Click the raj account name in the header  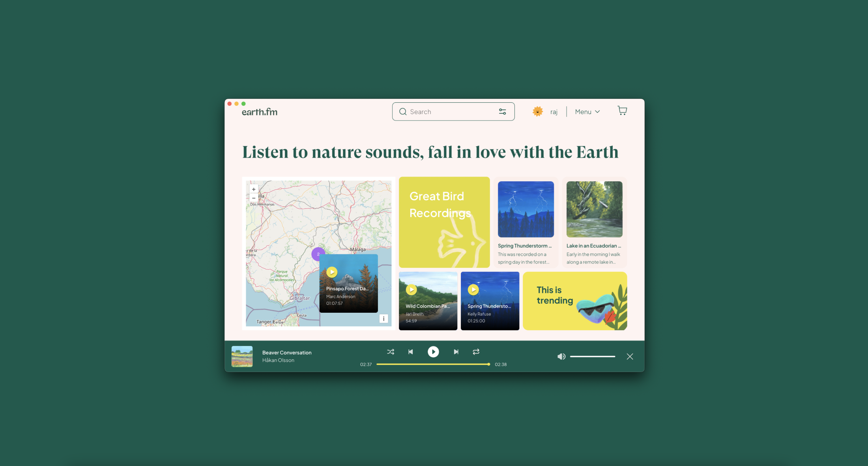pyautogui.click(x=554, y=111)
